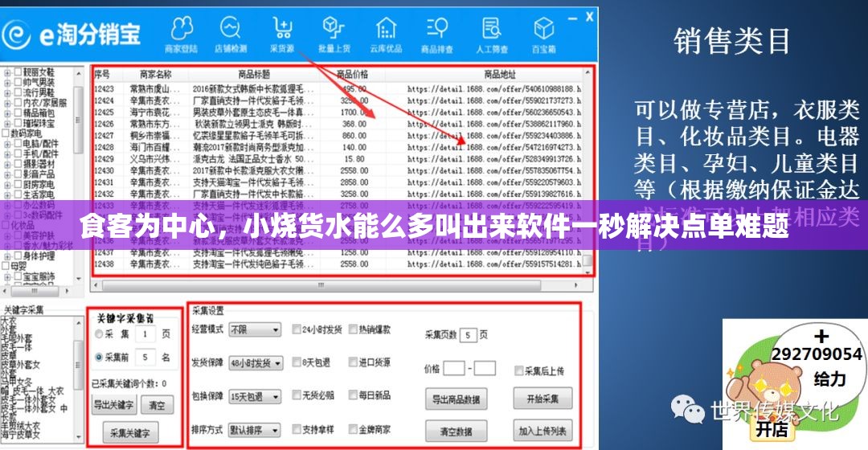The image size is (868, 450).
Task: Focus the minimum 价格 input field
Action: pos(454,368)
